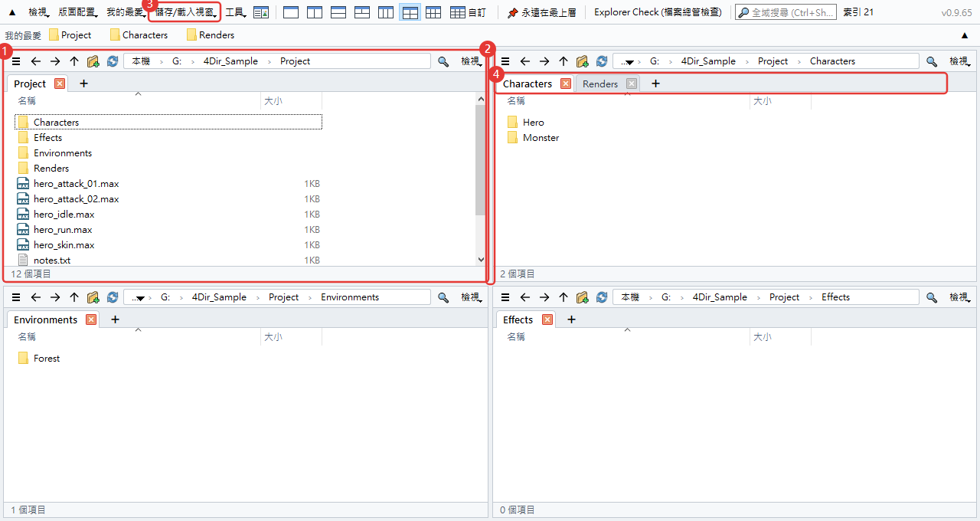This screenshot has width=980, height=521.
Task: Click the 全域搜尋 global search box
Action: coord(786,12)
